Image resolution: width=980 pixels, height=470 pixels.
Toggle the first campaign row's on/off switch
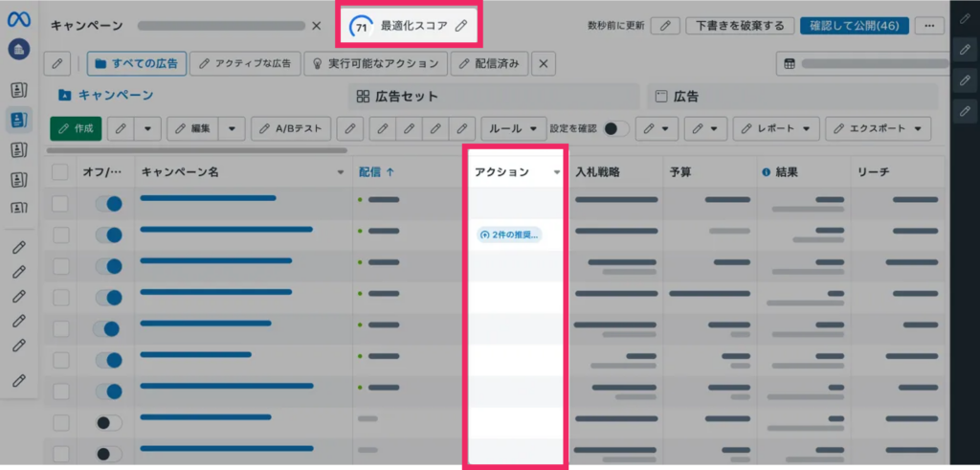(x=109, y=204)
